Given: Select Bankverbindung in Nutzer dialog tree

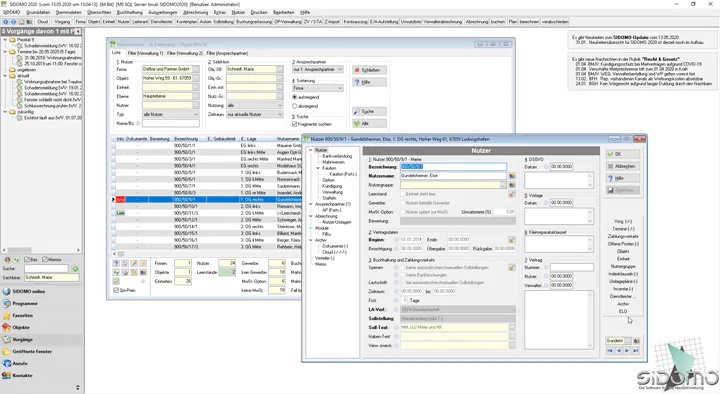Looking at the screenshot, I should click(337, 156).
